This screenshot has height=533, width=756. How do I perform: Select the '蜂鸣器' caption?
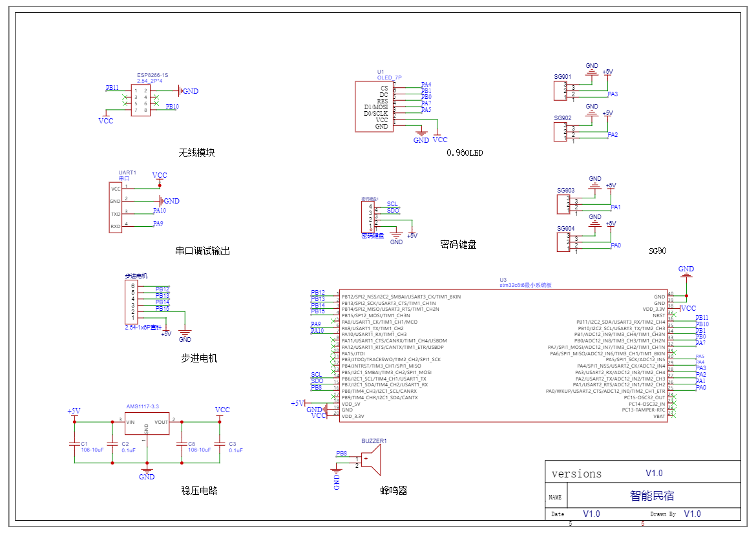click(x=394, y=490)
